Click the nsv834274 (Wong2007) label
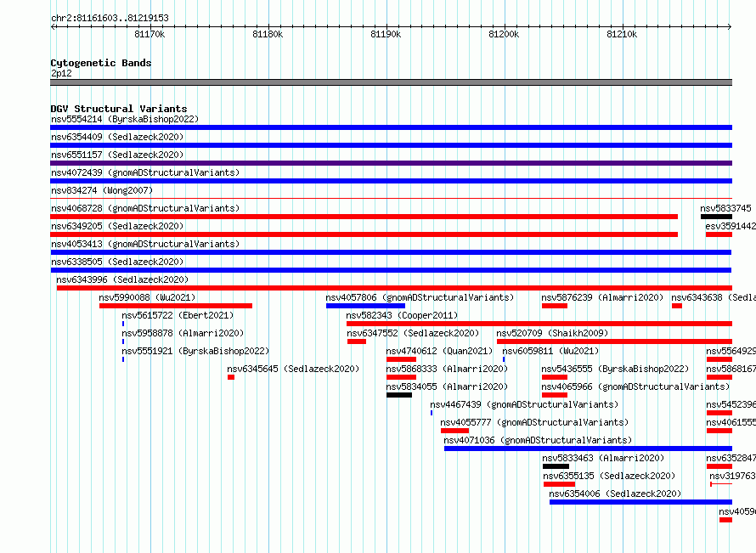This screenshot has width=756, height=553. [x=102, y=190]
